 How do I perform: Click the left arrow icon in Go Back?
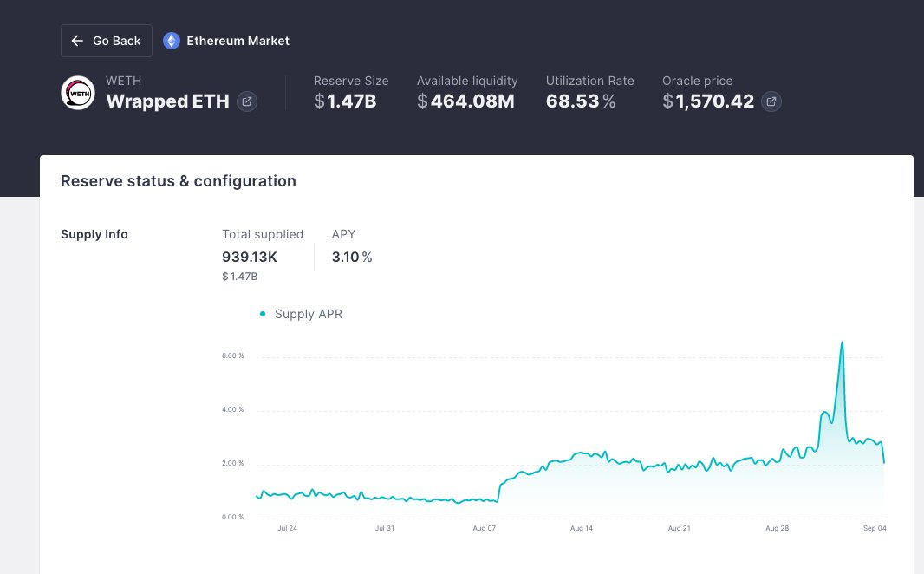(x=78, y=41)
